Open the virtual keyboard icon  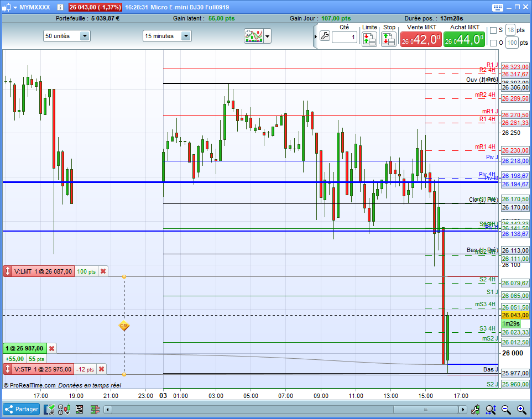pos(497,7)
